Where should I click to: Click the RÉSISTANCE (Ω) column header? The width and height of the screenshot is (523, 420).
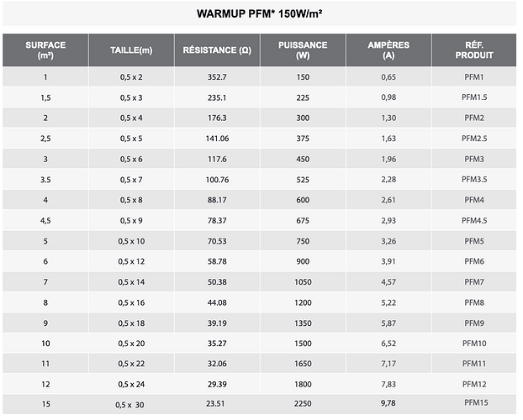click(x=217, y=50)
